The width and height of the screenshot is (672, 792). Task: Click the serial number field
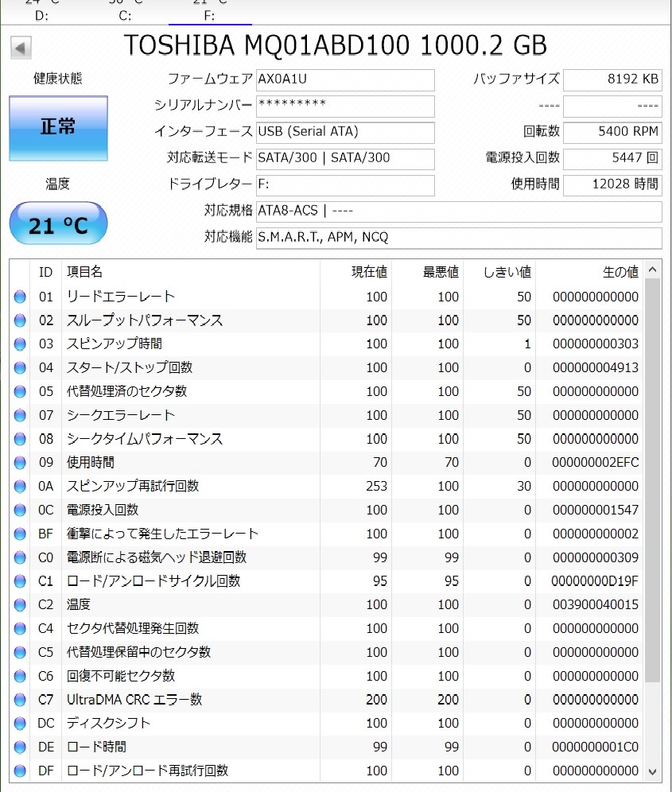tap(345, 106)
